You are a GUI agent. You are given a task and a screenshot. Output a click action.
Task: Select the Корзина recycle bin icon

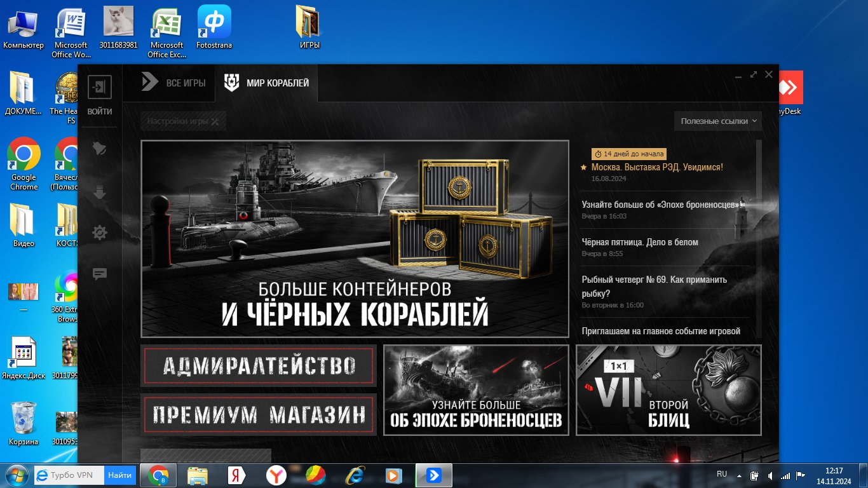(x=24, y=423)
